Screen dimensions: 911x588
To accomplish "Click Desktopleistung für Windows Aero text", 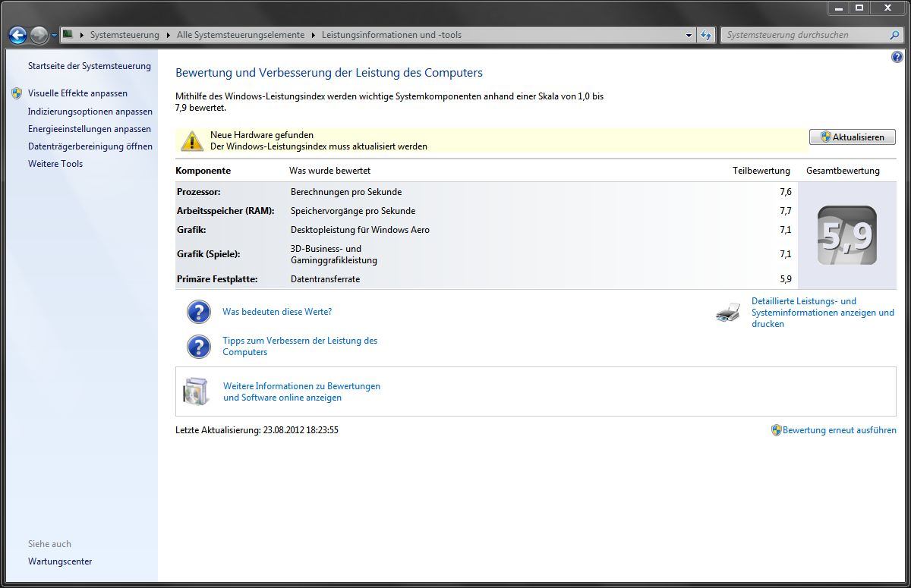I will pyautogui.click(x=360, y=230).
